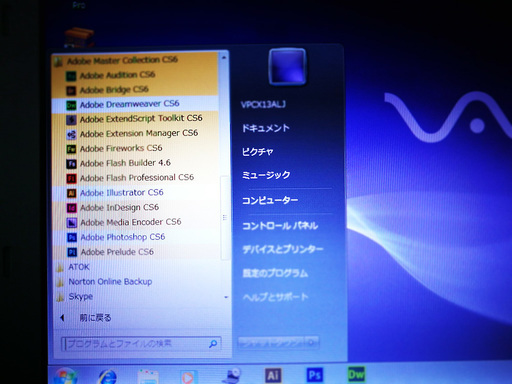The image size is (512, 384).
Task: Click the Photoshop icon on the taskbar
Action: pyautogui.click(x=315, y=375)
